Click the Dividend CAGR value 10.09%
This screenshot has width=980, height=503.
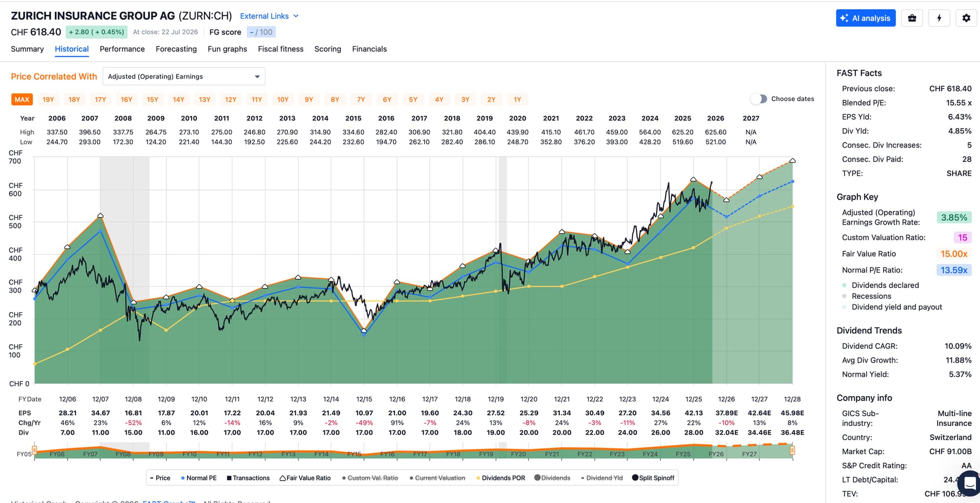(x=958, y=346)
